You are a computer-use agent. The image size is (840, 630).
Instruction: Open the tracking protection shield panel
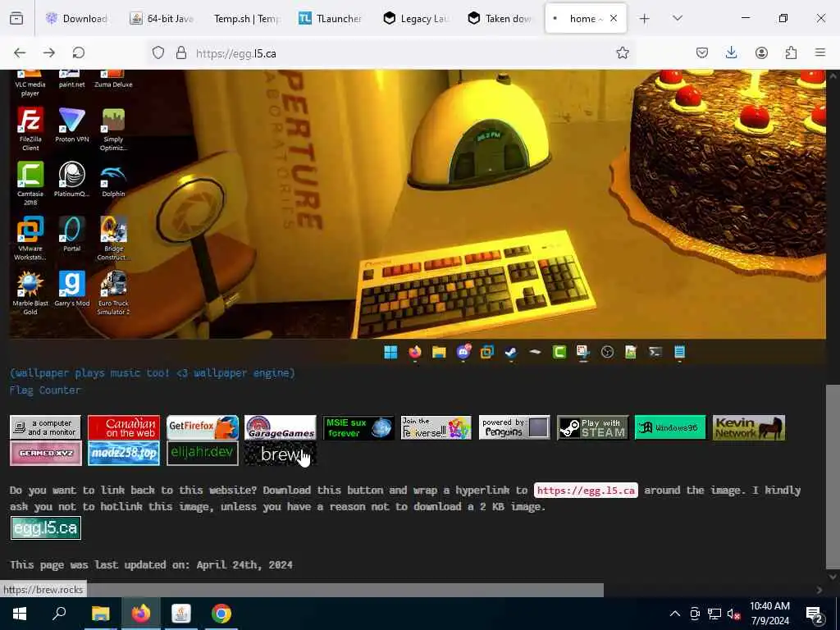click(x=158, y=52)
